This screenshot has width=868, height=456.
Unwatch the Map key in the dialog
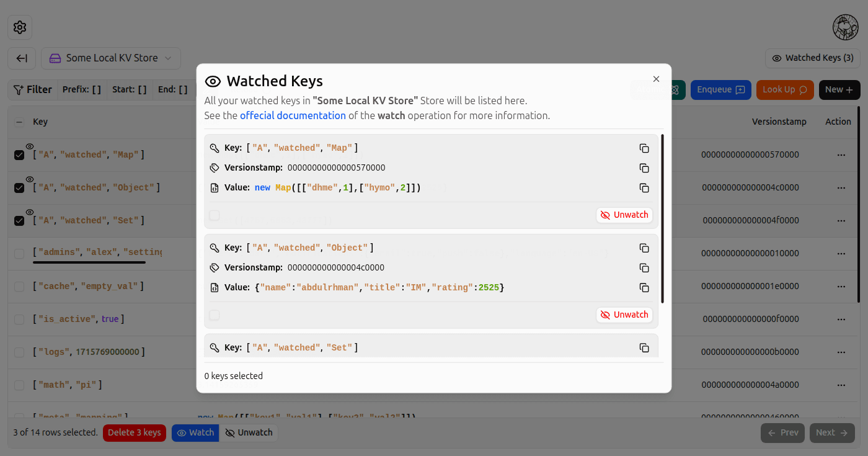click(x=624, y=215)
